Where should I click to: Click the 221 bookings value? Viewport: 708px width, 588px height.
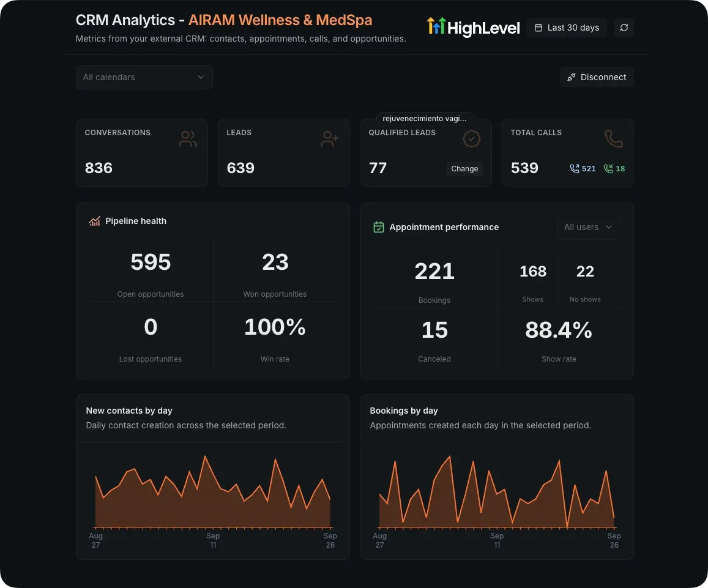(434, 272)
